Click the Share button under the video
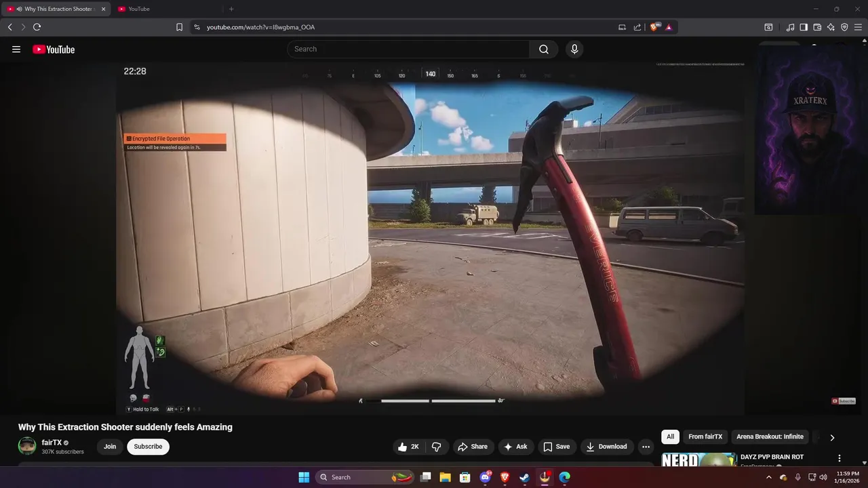The width and height of the screenshot is (868, 488). tap(473, 447)
